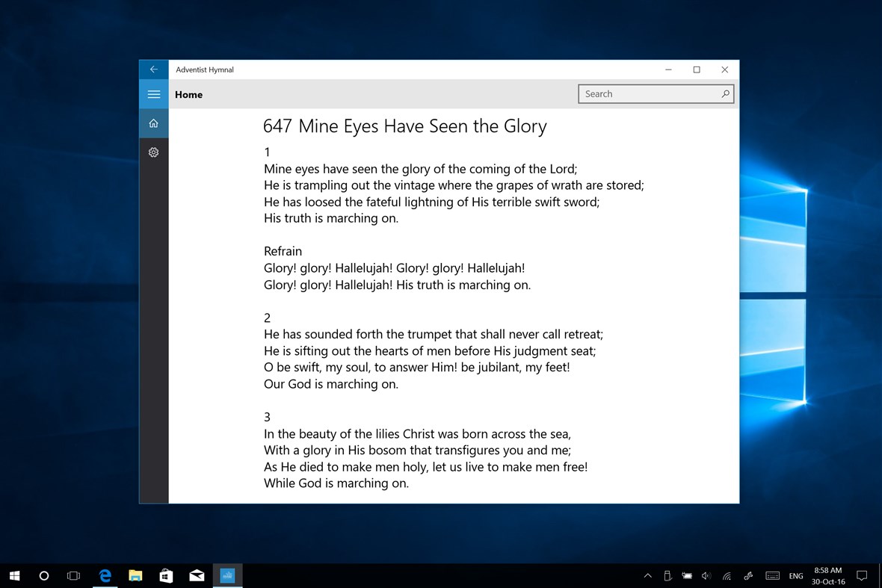The height and width of the screenshot is (588, 882).
Task: Expand hidden tray icons with the chevron
Action: tap(647, 575)
